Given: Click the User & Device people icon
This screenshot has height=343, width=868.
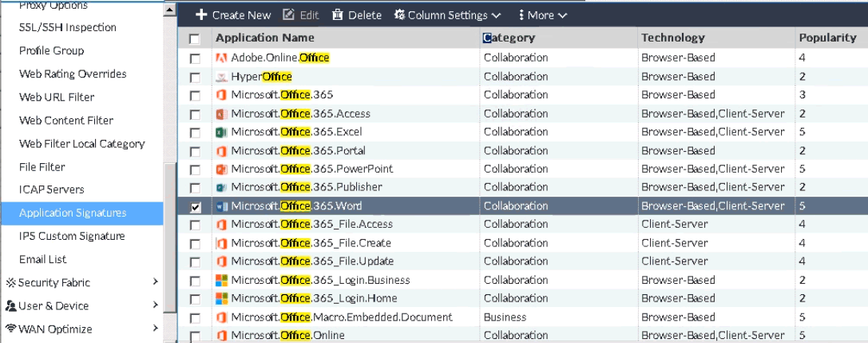Looking at the screenshot, I should (x=10, y=306).
